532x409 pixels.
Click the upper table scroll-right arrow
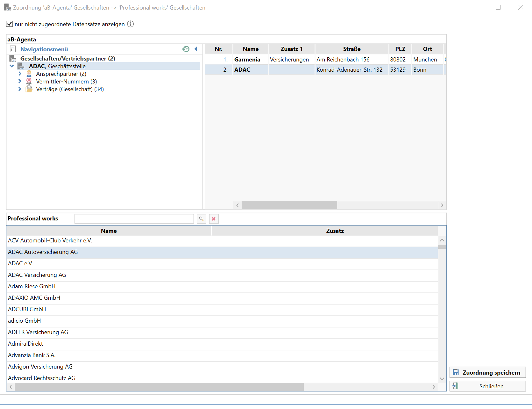click(x=442, y=205)
